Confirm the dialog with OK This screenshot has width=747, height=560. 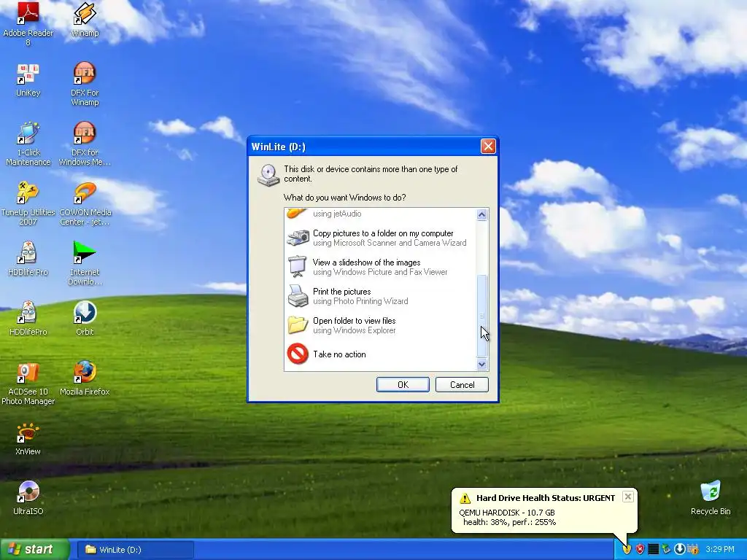[x=403, y=385]
